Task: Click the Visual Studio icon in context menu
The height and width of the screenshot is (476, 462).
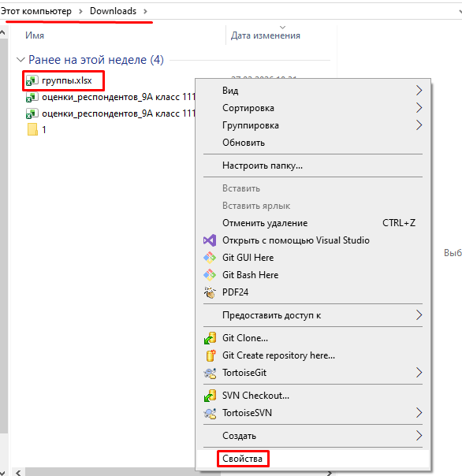Action: pos(210,240)
